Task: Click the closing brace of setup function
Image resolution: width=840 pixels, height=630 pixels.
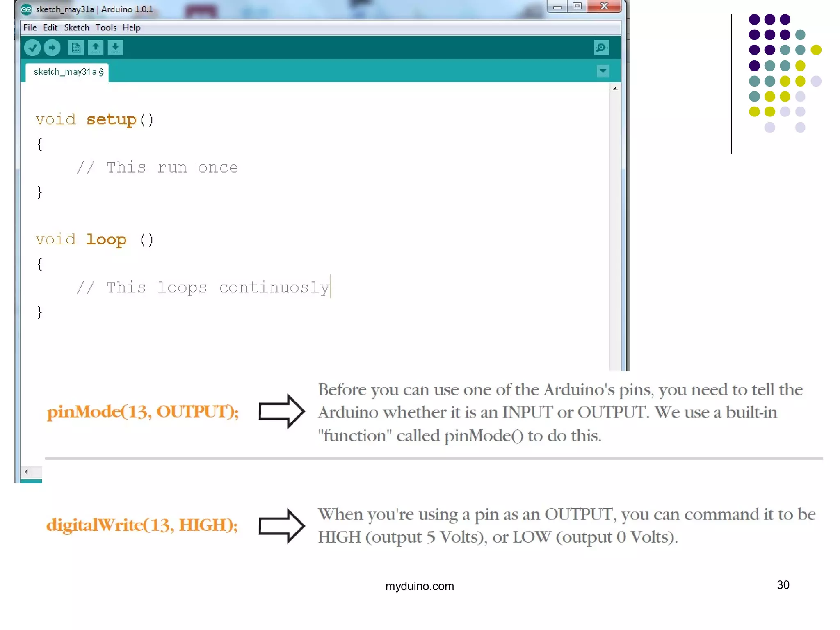Action: pos(40,192)
